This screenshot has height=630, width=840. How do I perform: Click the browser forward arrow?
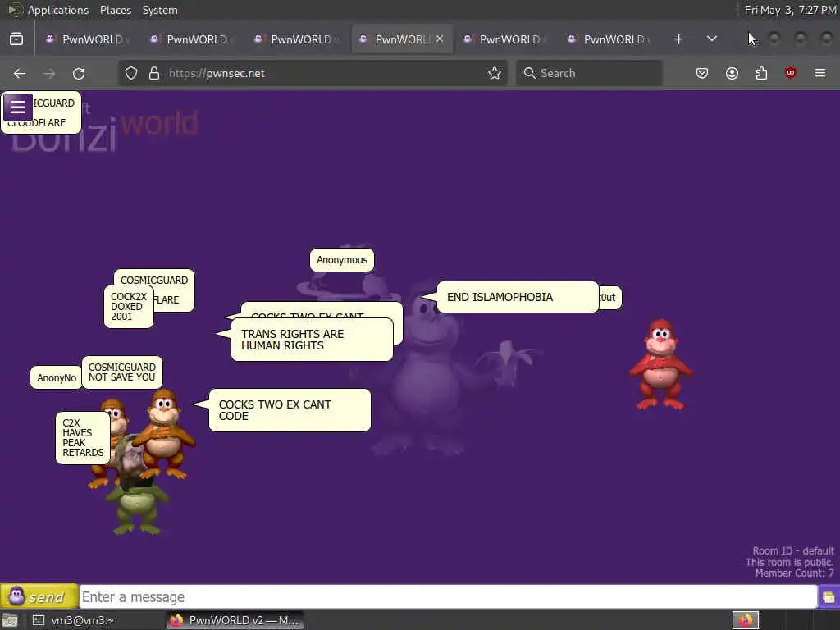coord(49,73)
